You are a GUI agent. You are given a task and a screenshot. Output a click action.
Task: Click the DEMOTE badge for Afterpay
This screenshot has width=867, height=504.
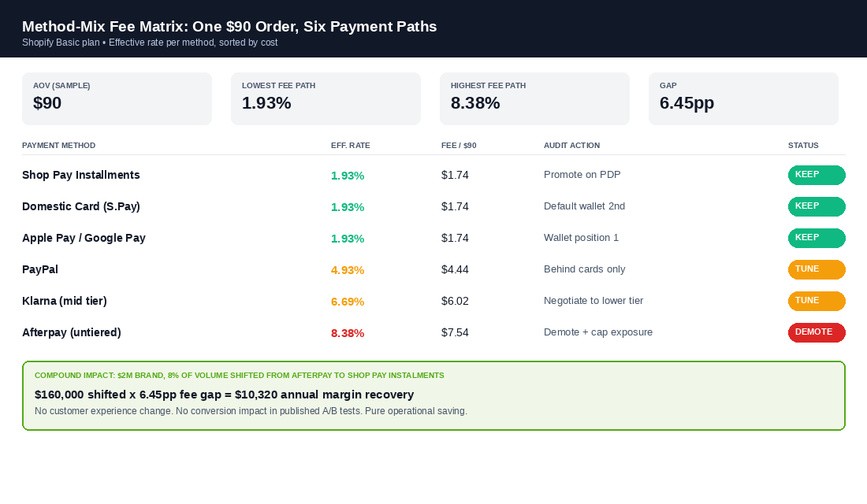[x=816, y=332]
